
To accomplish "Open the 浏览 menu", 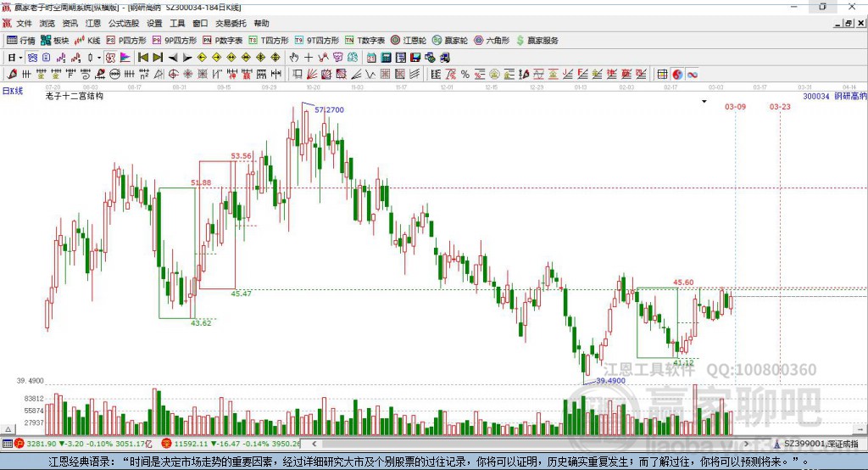I will (47, 23).
